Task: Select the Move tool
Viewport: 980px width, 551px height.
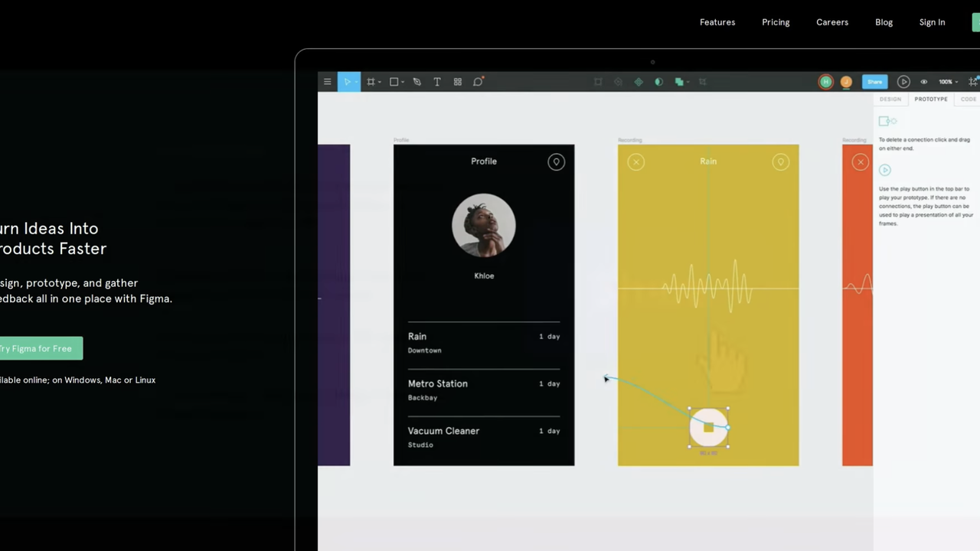Action: tap(348, 81)
